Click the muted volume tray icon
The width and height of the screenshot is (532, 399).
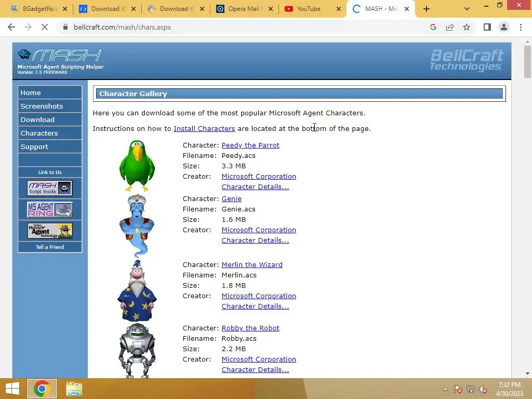(483, 389)
